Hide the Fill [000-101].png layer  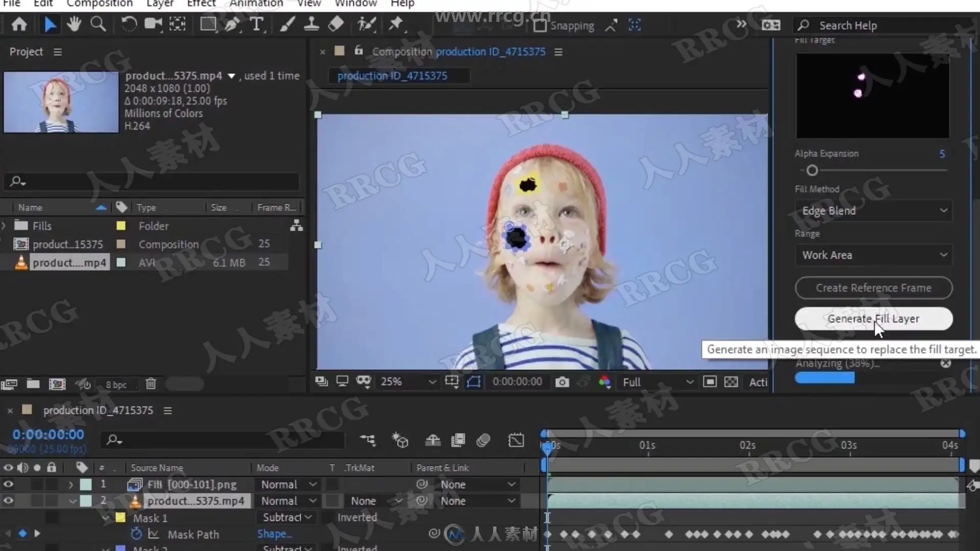pyautogui.click(x=8, y=484)
